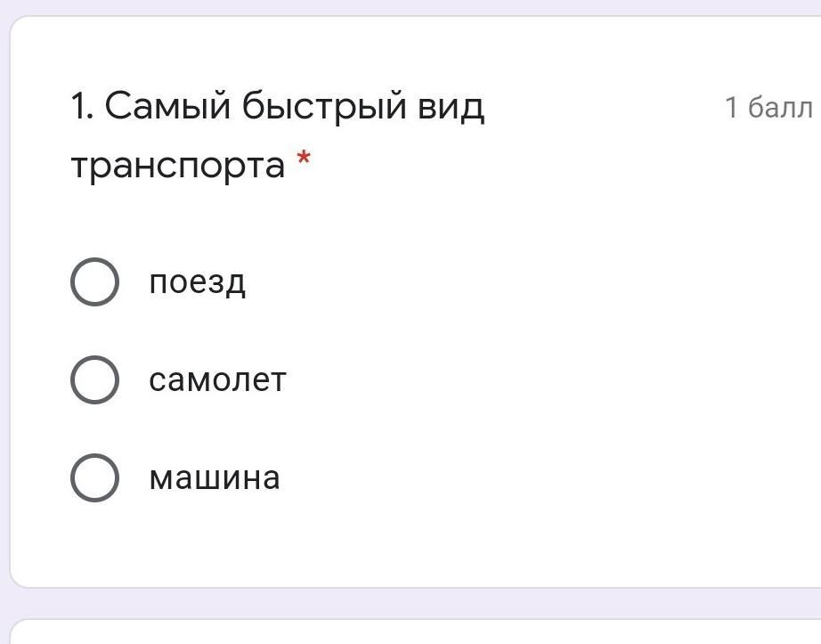This screenshot has height=644, width=821.
Task: Click the word "транспорта" in the question
Action: pos(177,166)
